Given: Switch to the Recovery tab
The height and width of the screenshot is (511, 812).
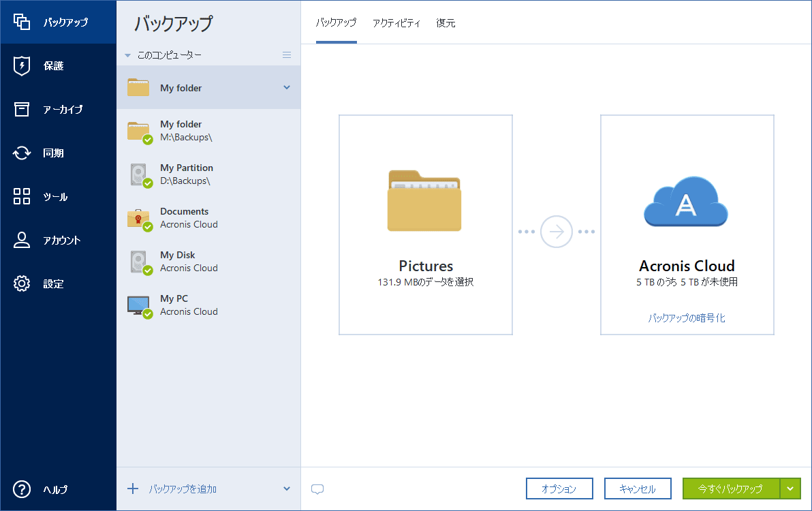Looking at the screenshot, I should coord(446,23).
